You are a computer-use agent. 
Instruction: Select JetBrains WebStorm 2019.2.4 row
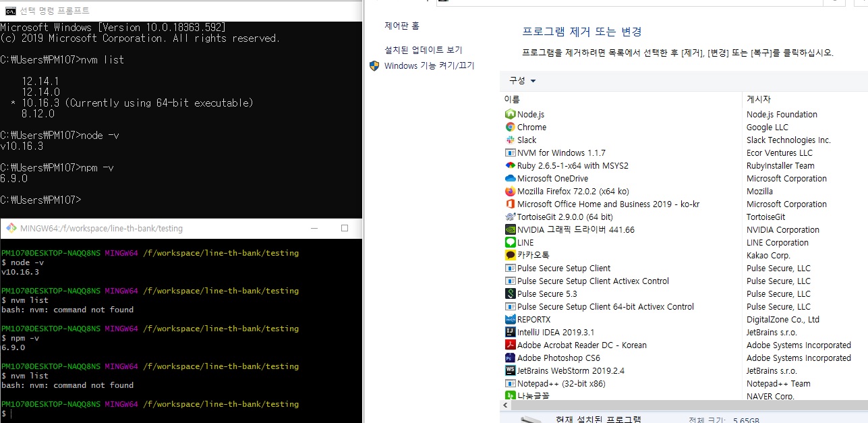click(x=571, y=371)
